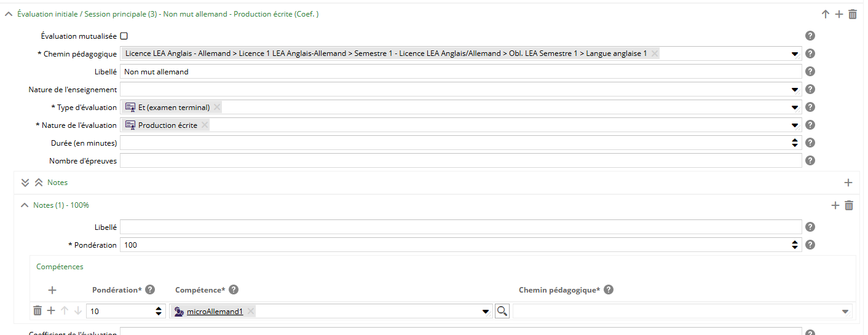
Task: Open the microAllemand1 competence link
Action: tap(215, 312)
